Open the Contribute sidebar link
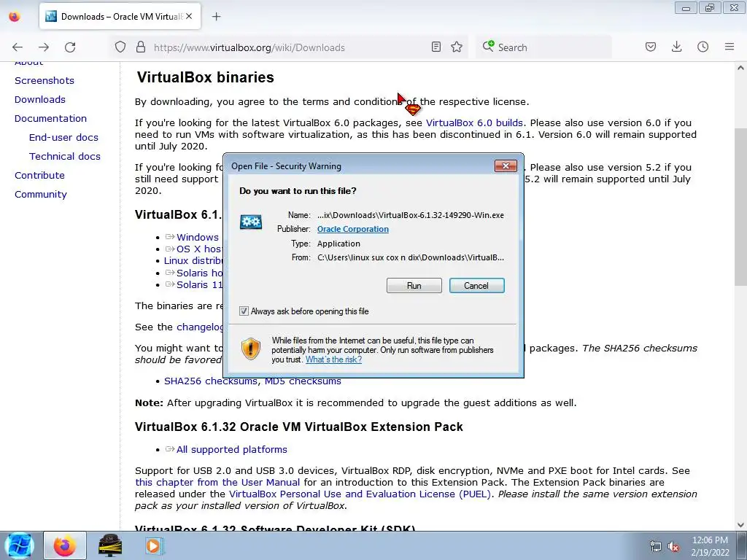747x560 pixels. [x=39, y=176]
